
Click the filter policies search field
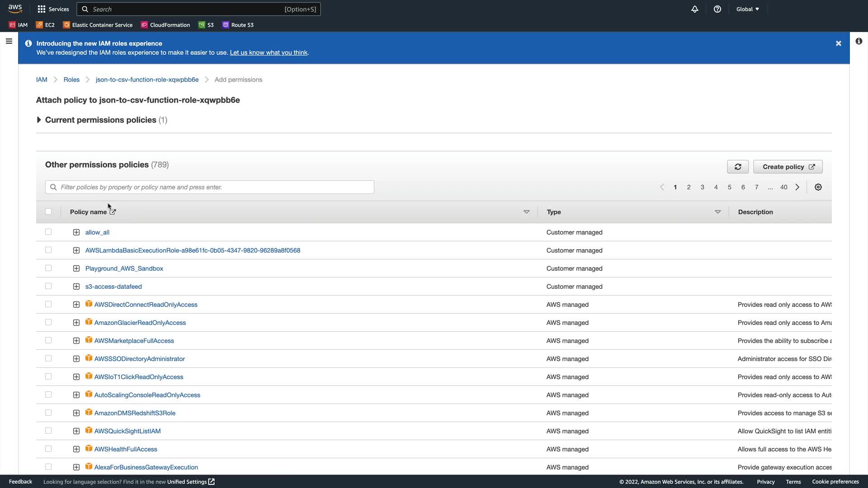pyautogui.click(x=209, y=187)
